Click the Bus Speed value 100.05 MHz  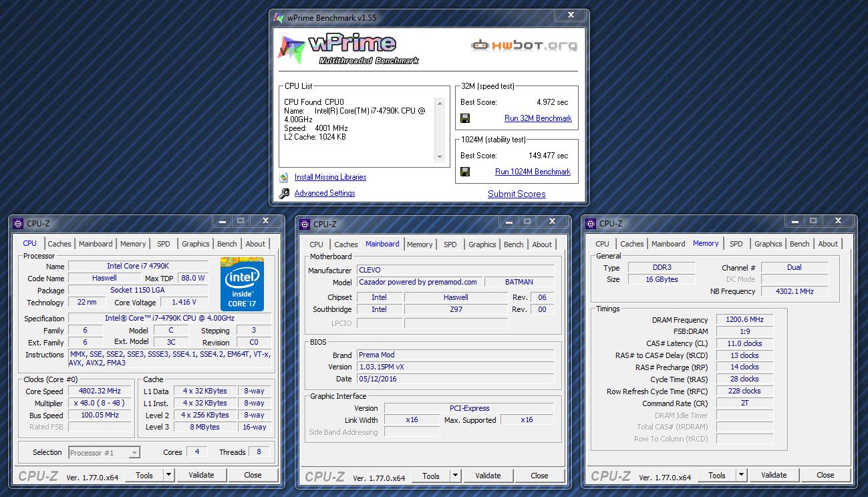101,416
